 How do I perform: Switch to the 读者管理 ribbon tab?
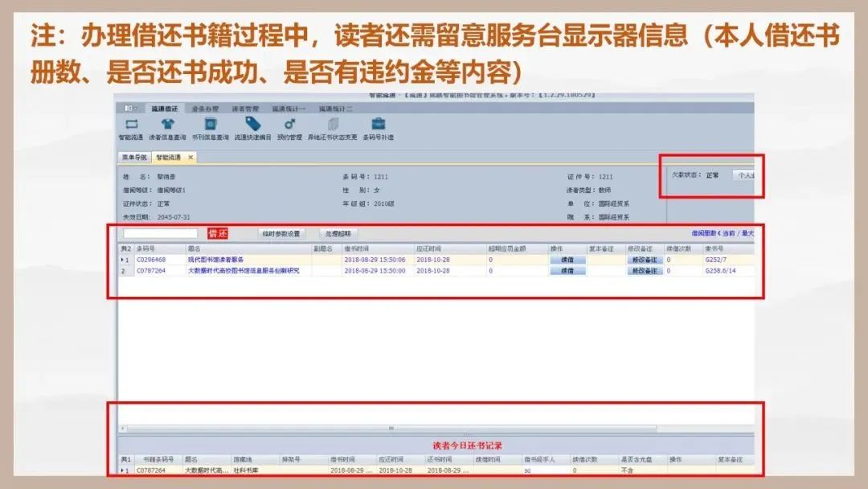pos(245,108)
